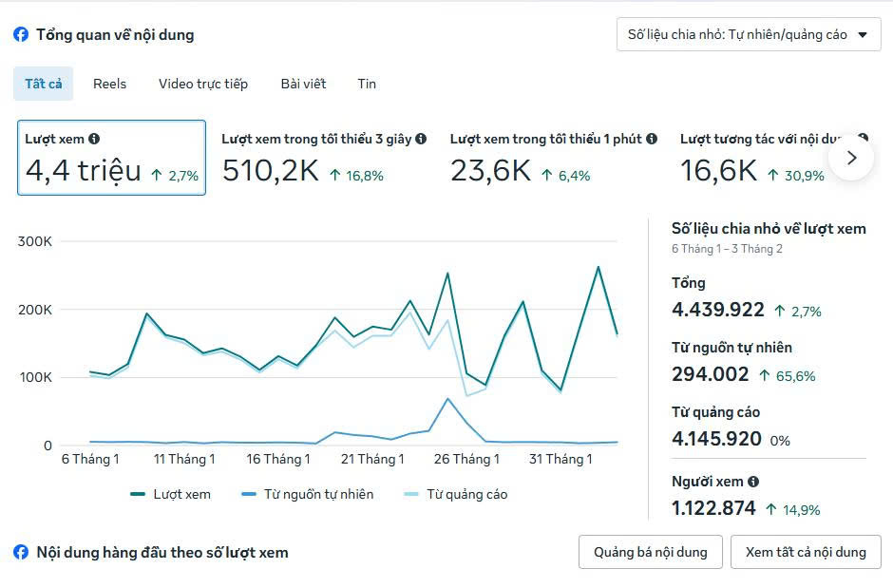Click the Facebook logo beside Nội dung hàng đầu
The image size is (893, 588).
click(x=21, y=552)
